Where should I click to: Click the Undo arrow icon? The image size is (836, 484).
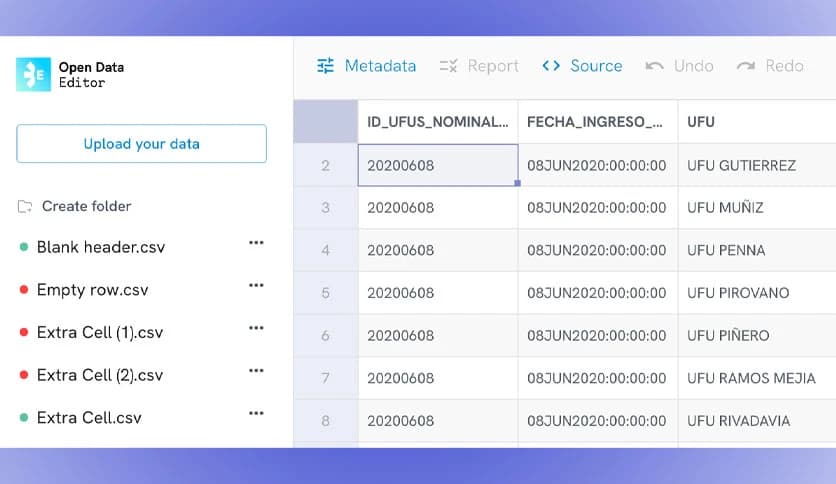pyautogui.click(x=654, y=66)
